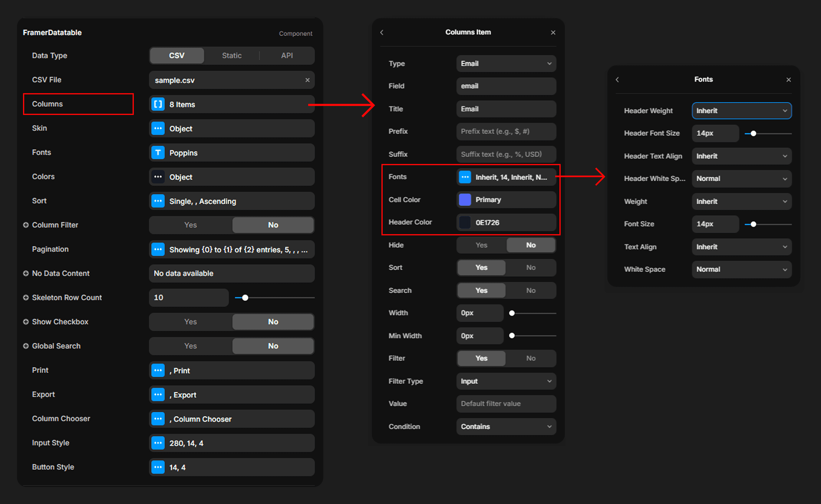Click the Poppins font T icon
821x504 pixels.
click(x=158, y=153)
